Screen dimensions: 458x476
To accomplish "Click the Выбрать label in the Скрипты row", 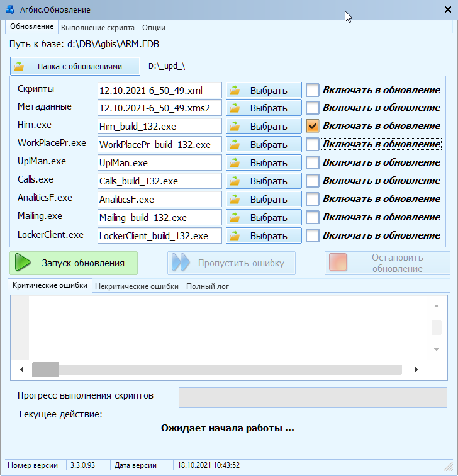I will pyautogui.click(x=269, y=91).
